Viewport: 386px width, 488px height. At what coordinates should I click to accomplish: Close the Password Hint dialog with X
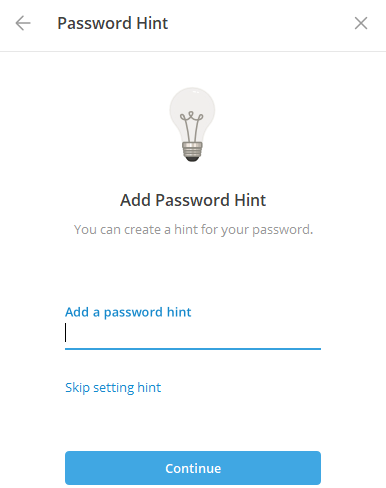tap(361, 23)
